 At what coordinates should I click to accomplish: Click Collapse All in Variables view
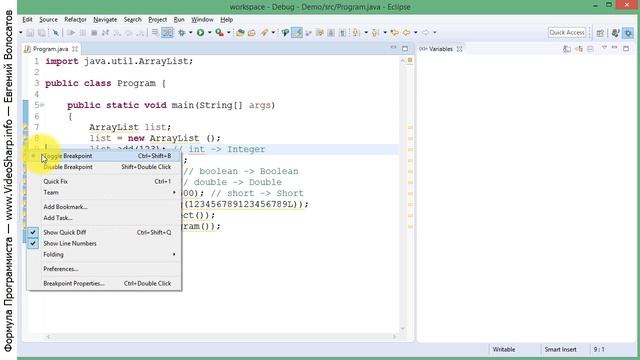click(590, 49)
